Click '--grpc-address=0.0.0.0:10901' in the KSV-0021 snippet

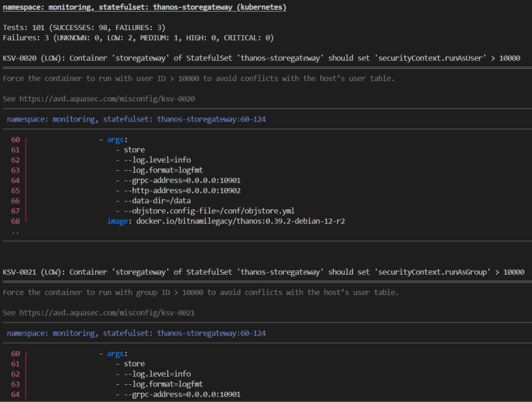[182, 395]
